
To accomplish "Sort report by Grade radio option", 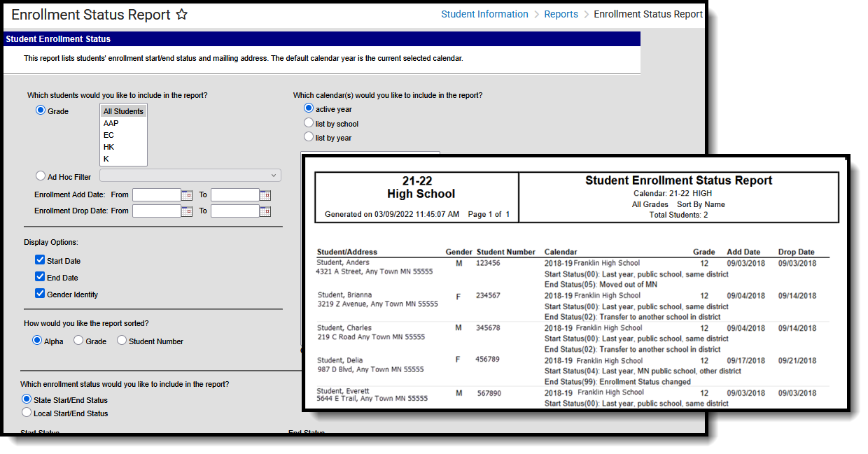I will point(78,341).
